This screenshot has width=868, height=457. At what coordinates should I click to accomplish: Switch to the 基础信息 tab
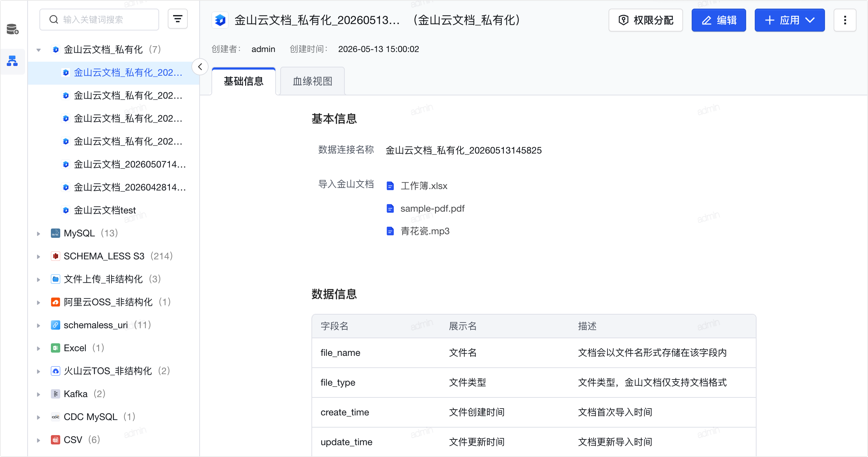coord(244,81)
